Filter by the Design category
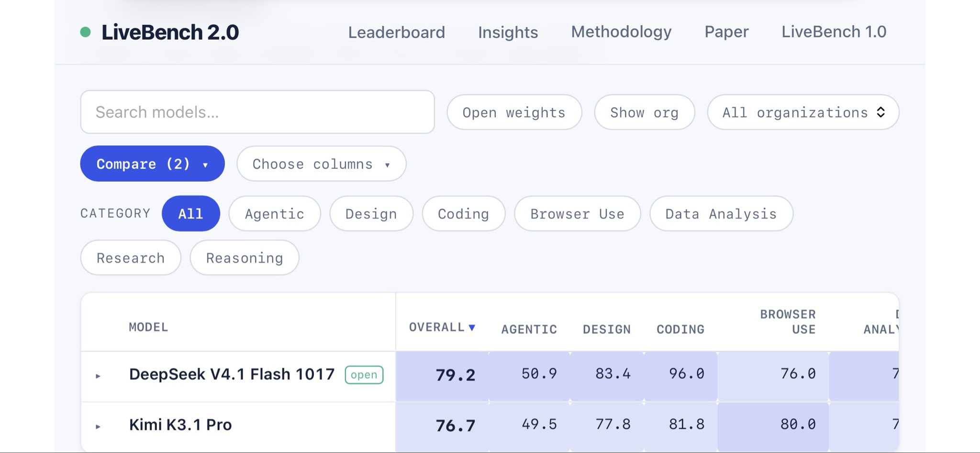980x453 pixels. [371, 213]
